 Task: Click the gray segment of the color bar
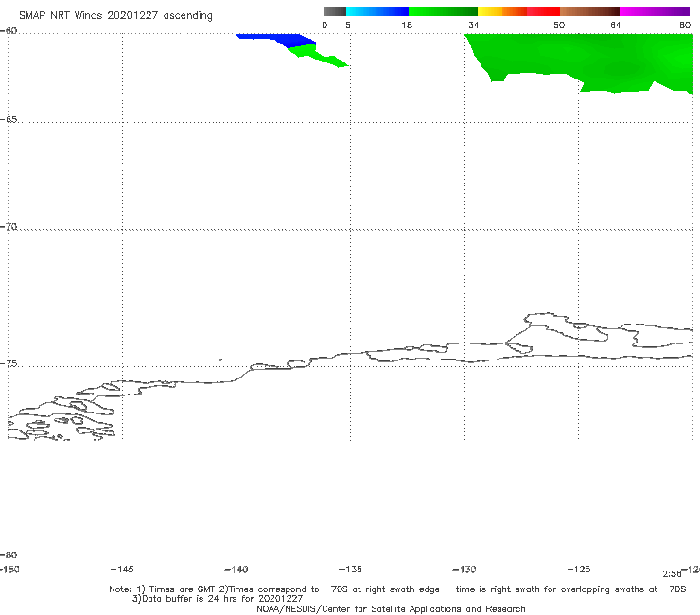click(335, 11)
